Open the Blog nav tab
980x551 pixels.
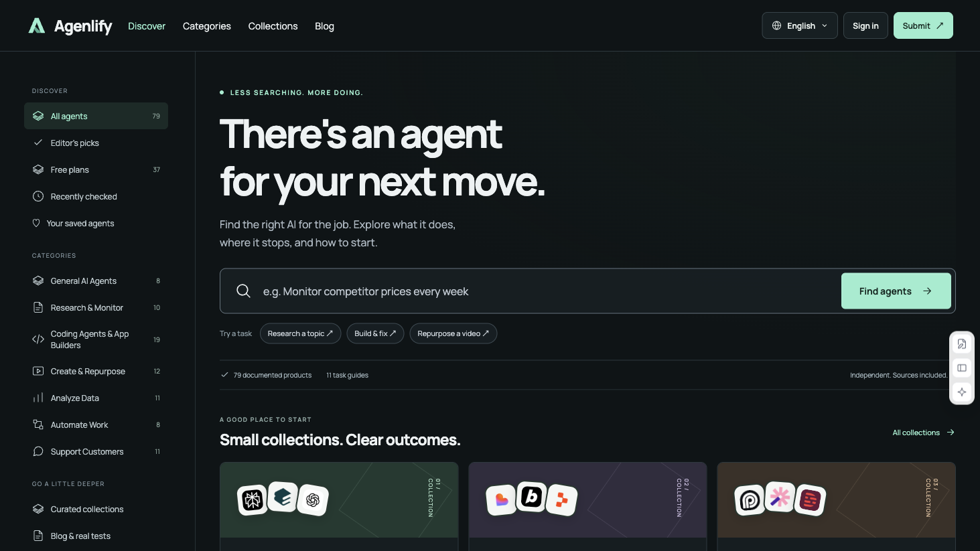324,26
